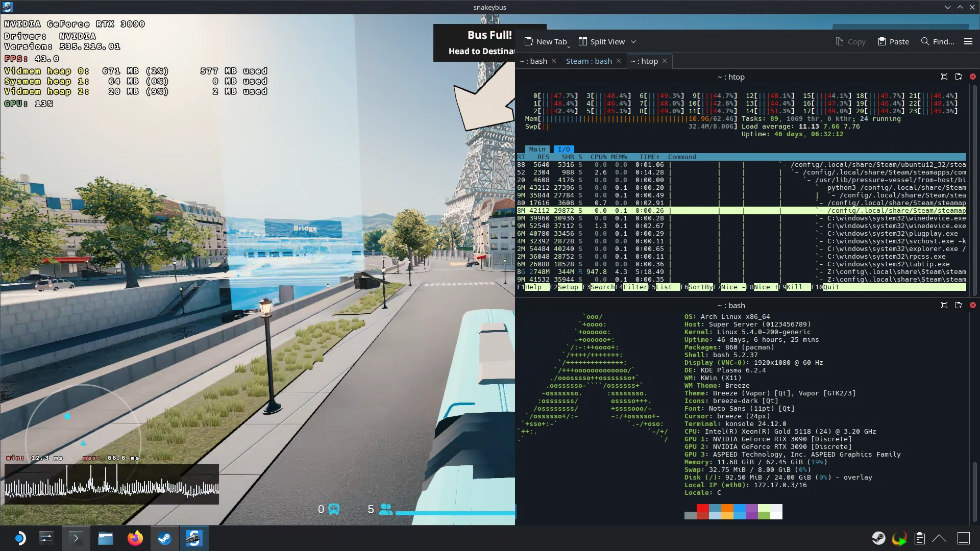The width and height of the screenshot is (980, 551).
Task: Switch to the Steam : bash tab
Action: (x=589, y=61)
